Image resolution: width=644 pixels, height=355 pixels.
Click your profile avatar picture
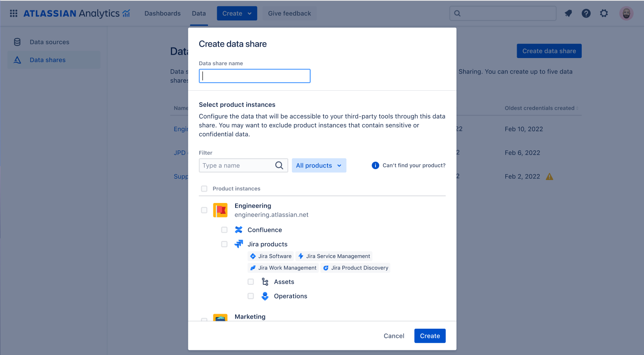[x=626, y=13]
